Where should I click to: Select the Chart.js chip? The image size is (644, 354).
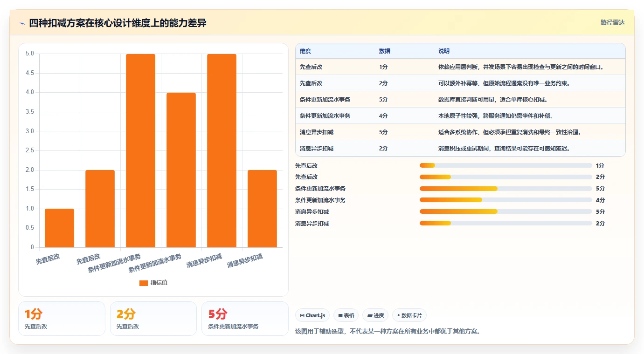point(312,315)
